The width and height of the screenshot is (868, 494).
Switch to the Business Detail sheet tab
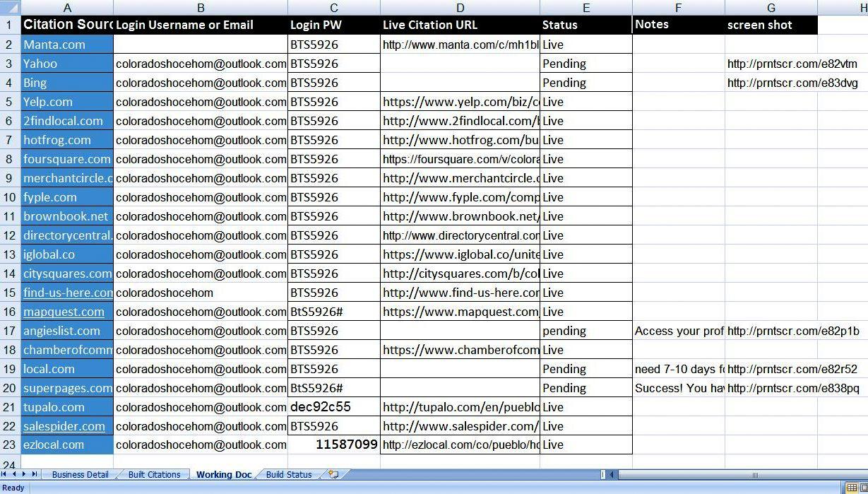tap(80, 474)
